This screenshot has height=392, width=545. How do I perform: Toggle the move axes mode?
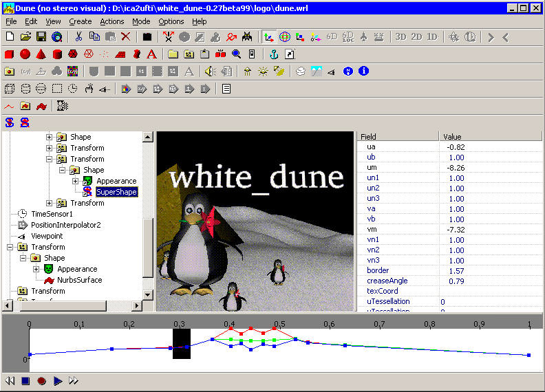[269, 37]
